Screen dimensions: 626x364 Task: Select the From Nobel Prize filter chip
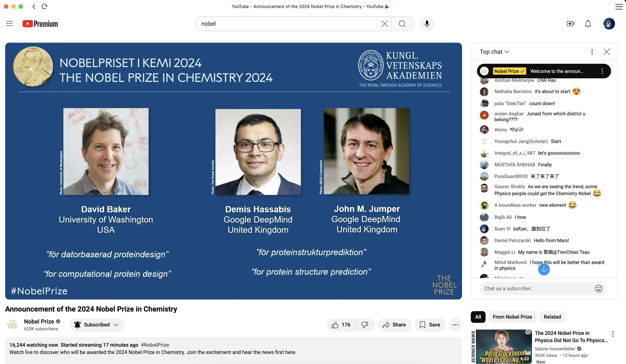pos(512,317)
